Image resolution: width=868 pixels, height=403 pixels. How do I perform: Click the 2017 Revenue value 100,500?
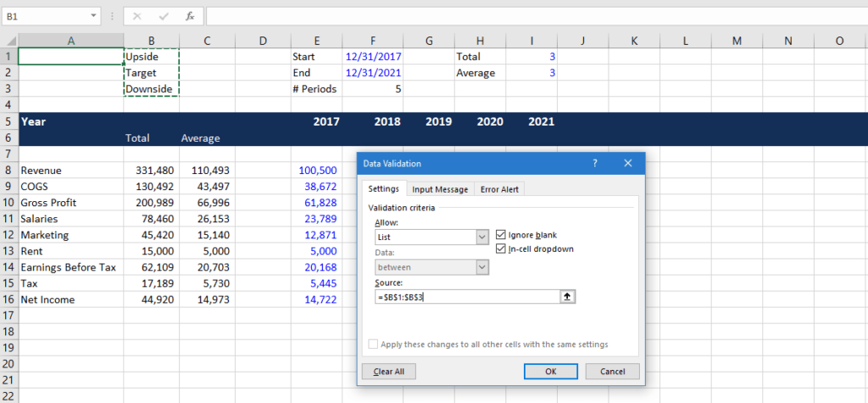click(x=317, y=171)
